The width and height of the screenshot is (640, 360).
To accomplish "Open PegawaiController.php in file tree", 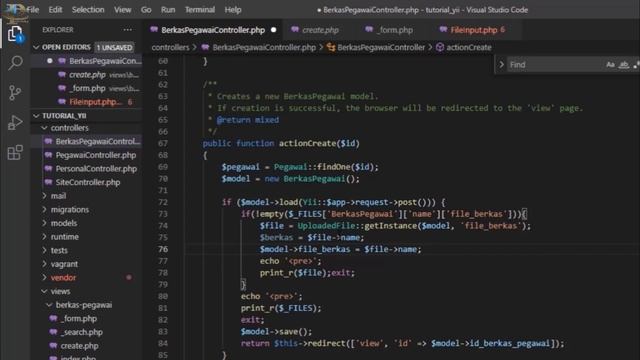I will [x=88, y=155].
